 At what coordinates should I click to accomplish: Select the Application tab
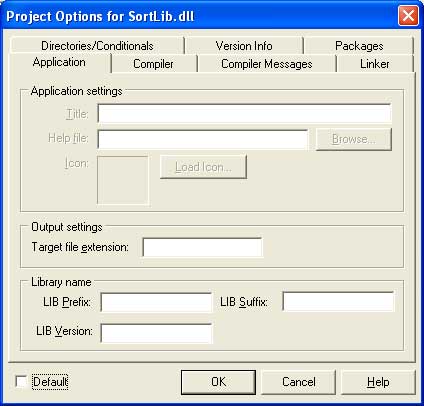point(59,62)
